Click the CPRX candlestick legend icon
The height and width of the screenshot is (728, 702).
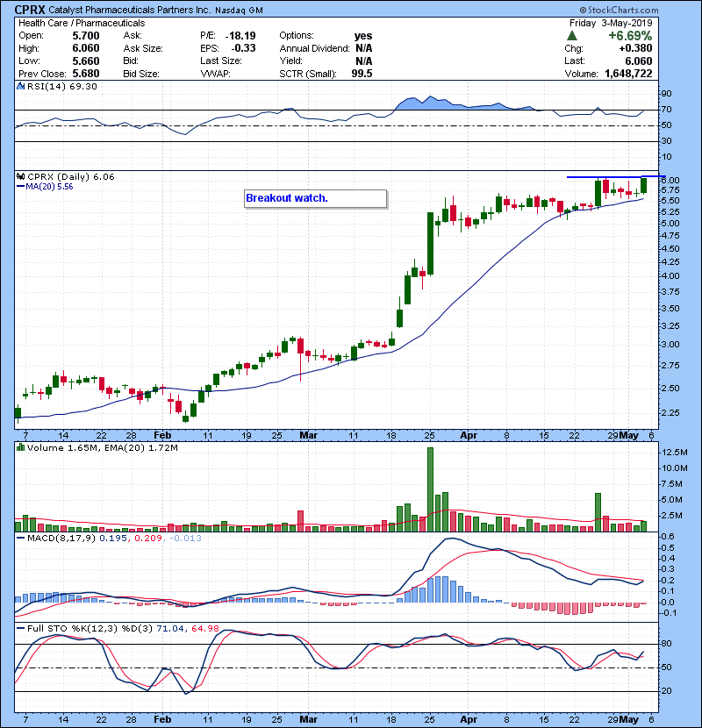[20, 176]
